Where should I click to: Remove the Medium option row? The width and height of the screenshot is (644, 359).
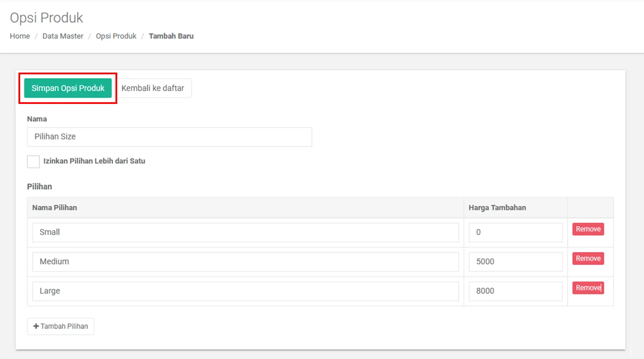point(588,259)
